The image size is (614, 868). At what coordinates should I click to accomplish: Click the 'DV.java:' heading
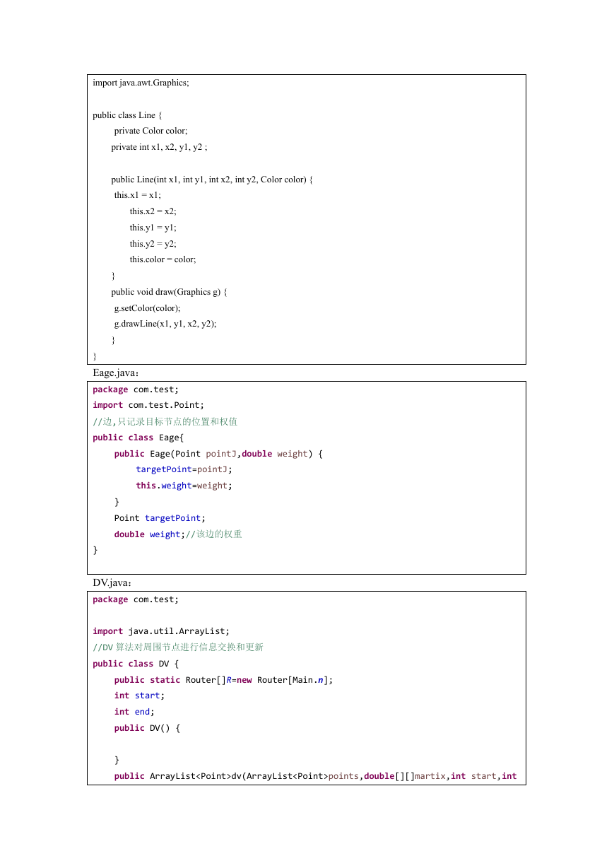pyautogui.click(x=112, y=582)
